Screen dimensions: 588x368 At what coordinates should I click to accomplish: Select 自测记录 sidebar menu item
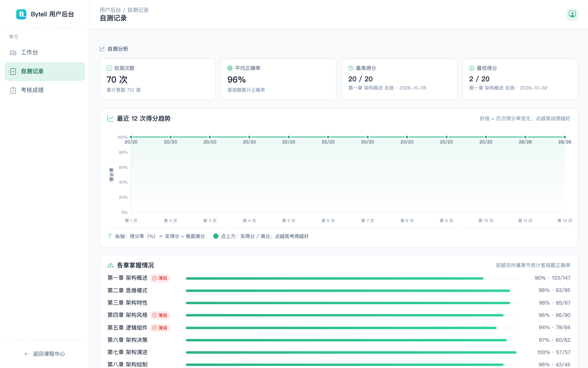(x=45, y=72)
